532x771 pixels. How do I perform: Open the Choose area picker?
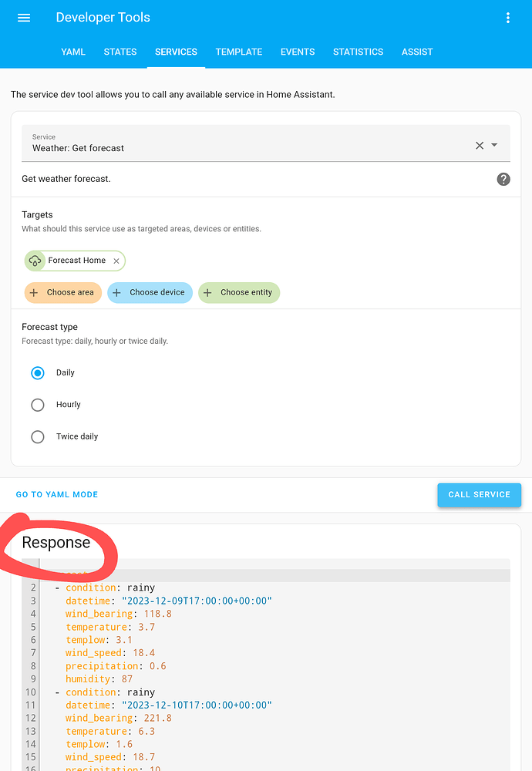coord(62,292)
